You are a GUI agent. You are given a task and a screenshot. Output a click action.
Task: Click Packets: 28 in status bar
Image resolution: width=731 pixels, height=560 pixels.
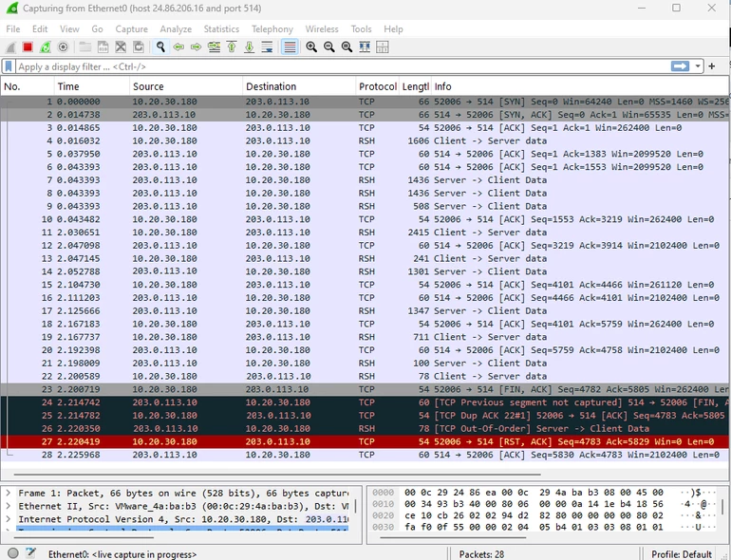[481, 554]
